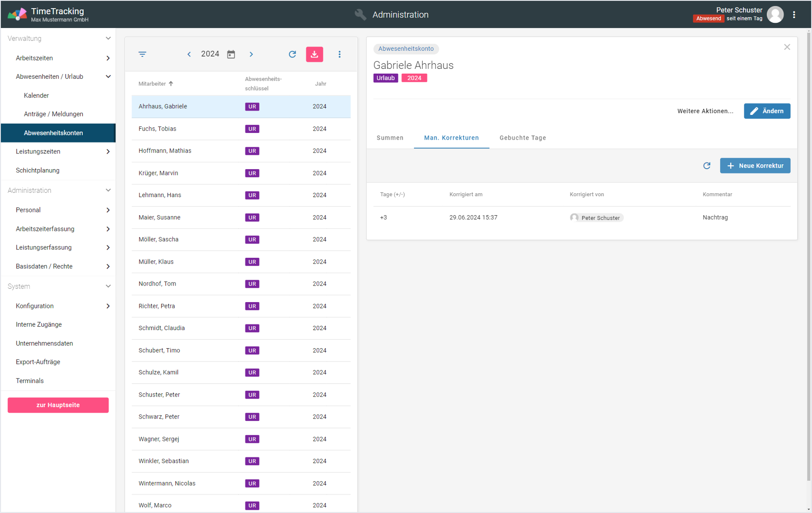Go to next year with right arrow
The width and height of the screenshot is (812, 513).
point(251,54)
